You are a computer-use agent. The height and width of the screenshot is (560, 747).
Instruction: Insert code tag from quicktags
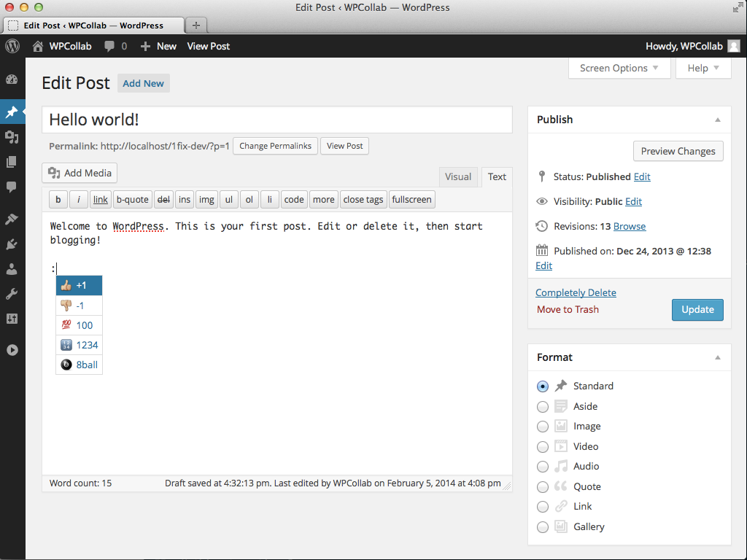coord(294,200)
